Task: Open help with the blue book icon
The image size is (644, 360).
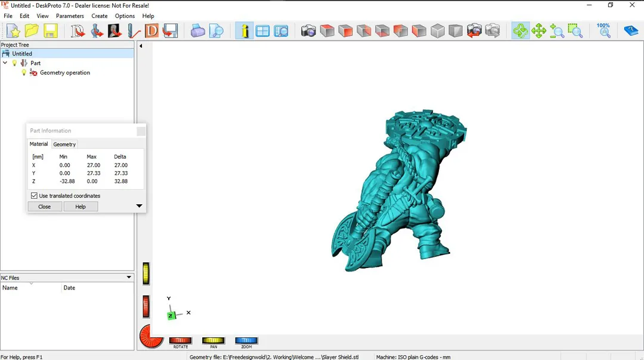Action: (x=631, y=31)
